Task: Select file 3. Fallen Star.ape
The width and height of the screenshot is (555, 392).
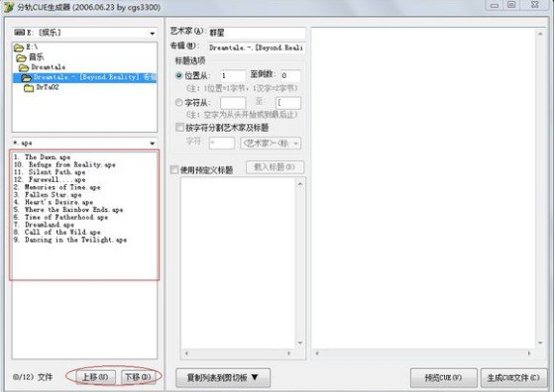Action: (48, 194)
